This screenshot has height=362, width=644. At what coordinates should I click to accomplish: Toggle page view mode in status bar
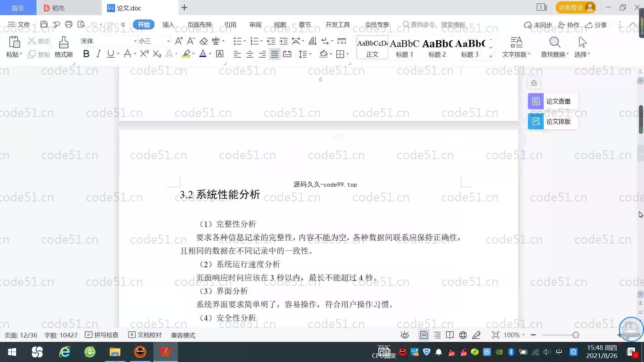pos(424,335)
